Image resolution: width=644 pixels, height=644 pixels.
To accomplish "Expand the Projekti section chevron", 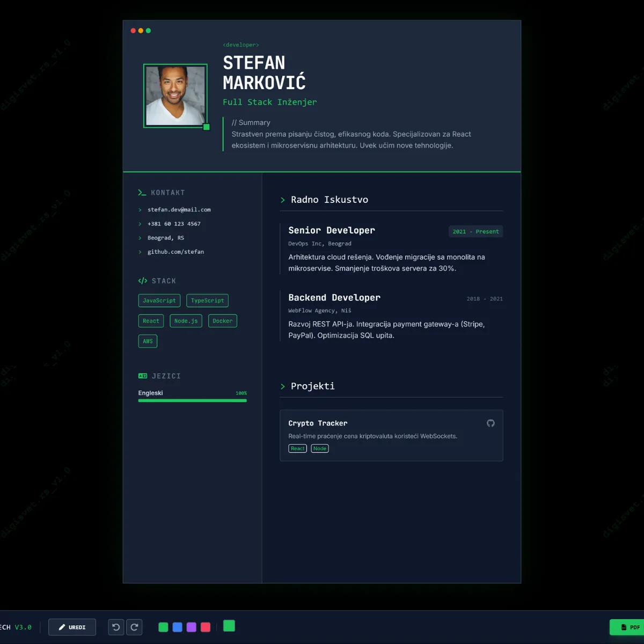I will (283, 386).
